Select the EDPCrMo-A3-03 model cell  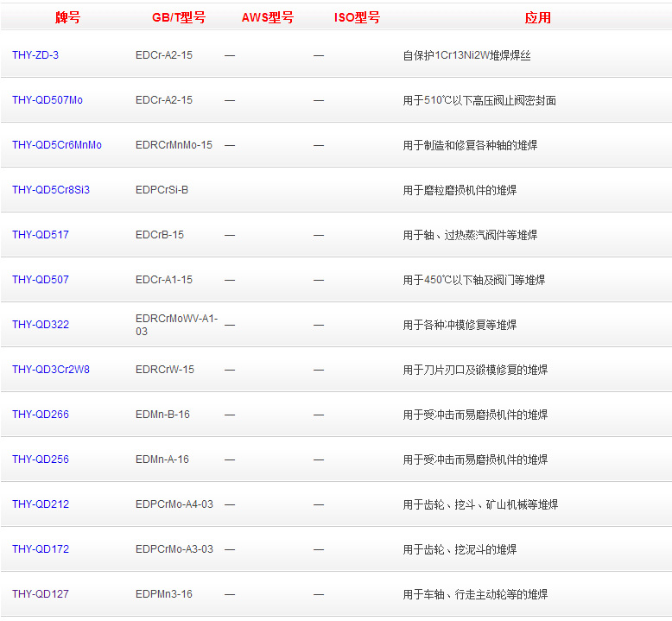coord(174,549)
